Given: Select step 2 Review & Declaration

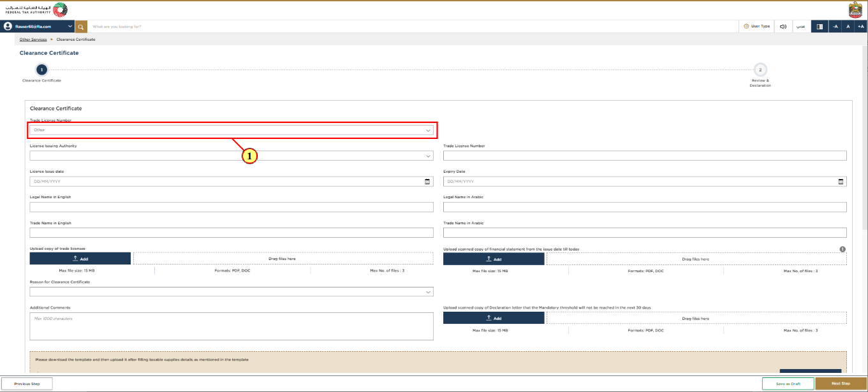Looking at the screenshot, I should click(x=760, y=69).
